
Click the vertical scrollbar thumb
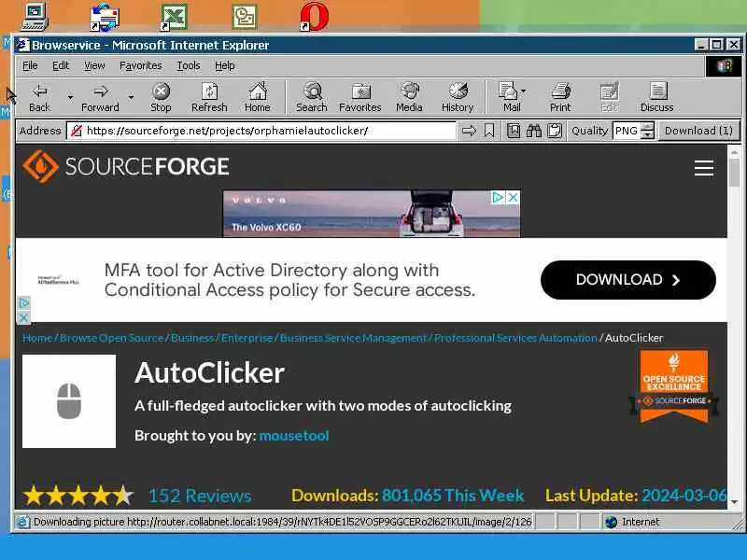tap(734, 173)
